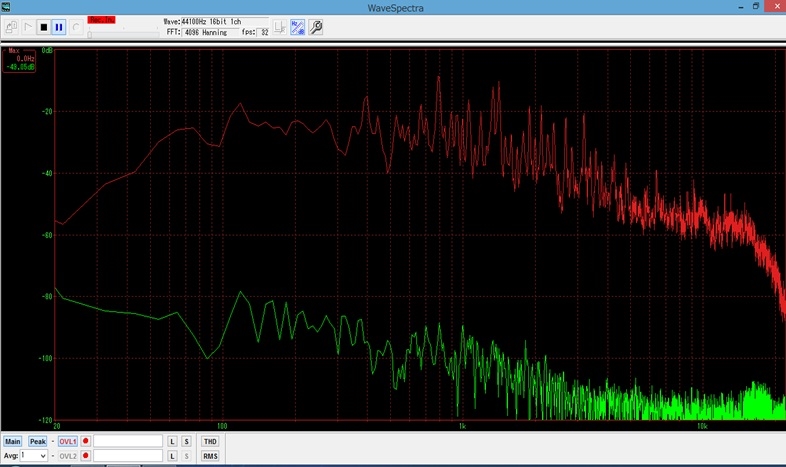
Task: Click the L load button for OVL1
Action: [172, 441]
